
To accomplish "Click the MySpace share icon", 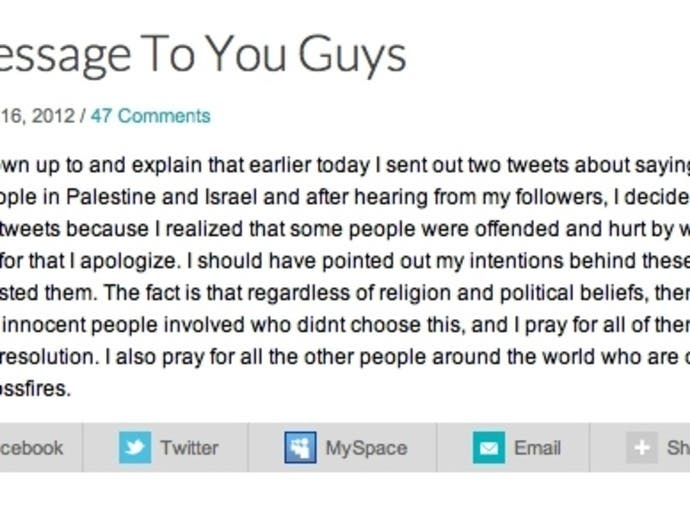I will [x=300, y=448].
